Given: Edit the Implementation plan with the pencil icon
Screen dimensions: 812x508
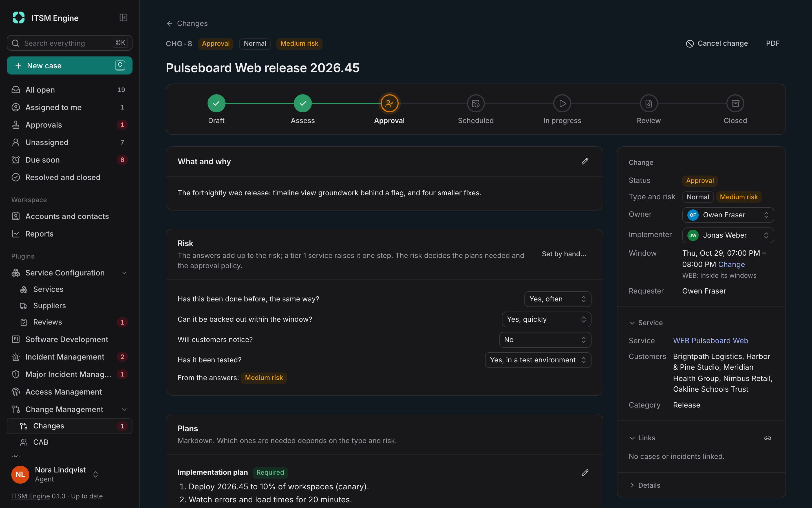Looking at the screenshot, I should tap(585, 473).
